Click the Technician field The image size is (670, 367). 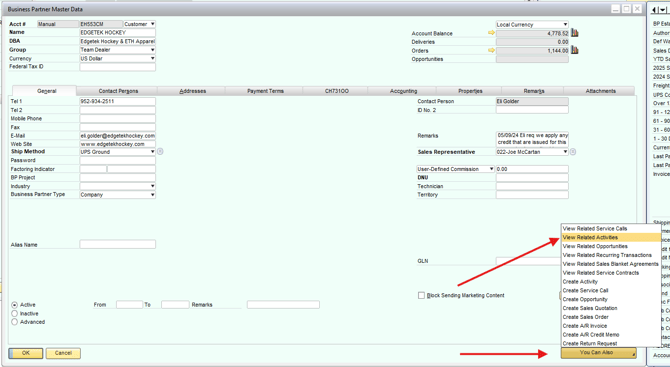(532, 186)
